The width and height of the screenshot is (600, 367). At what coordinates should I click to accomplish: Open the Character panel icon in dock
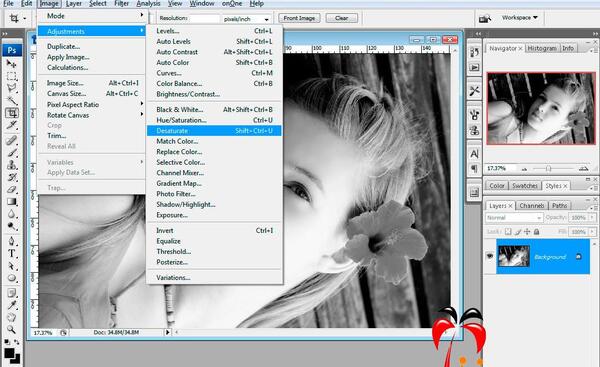pos(474,153)
